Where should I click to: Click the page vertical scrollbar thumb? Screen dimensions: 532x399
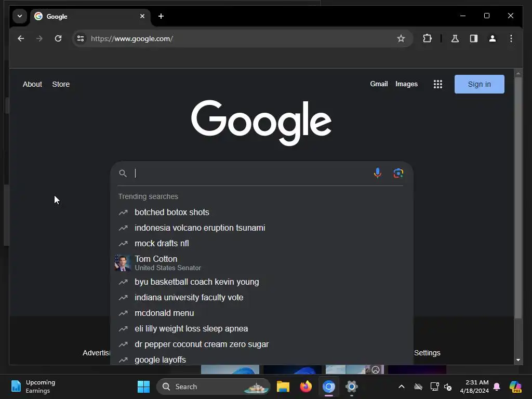click(x=518, y=198)
